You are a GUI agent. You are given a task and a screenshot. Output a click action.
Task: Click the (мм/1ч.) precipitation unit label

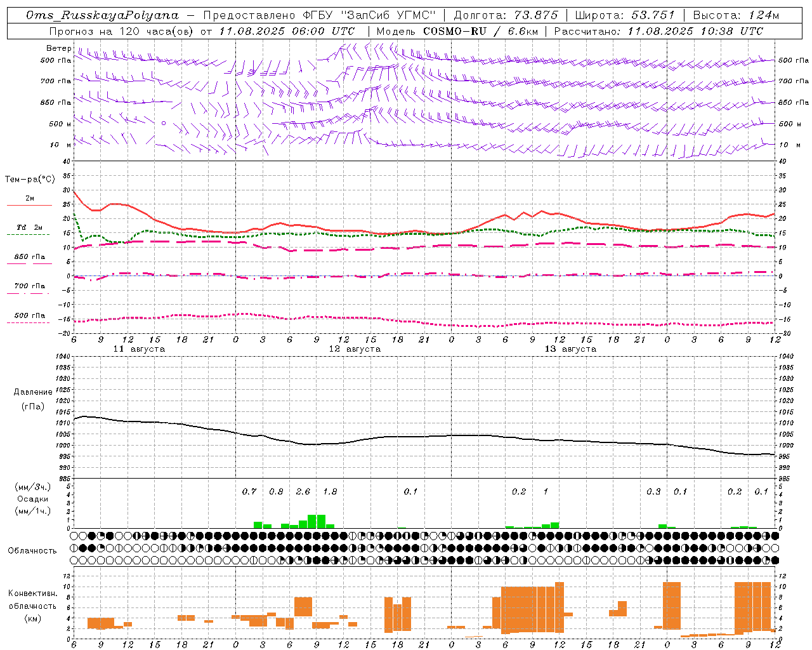click(x=33, y=511)
